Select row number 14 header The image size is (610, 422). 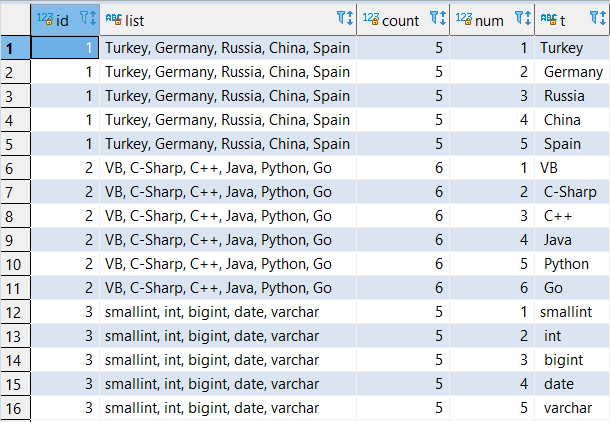click(15, 360)
